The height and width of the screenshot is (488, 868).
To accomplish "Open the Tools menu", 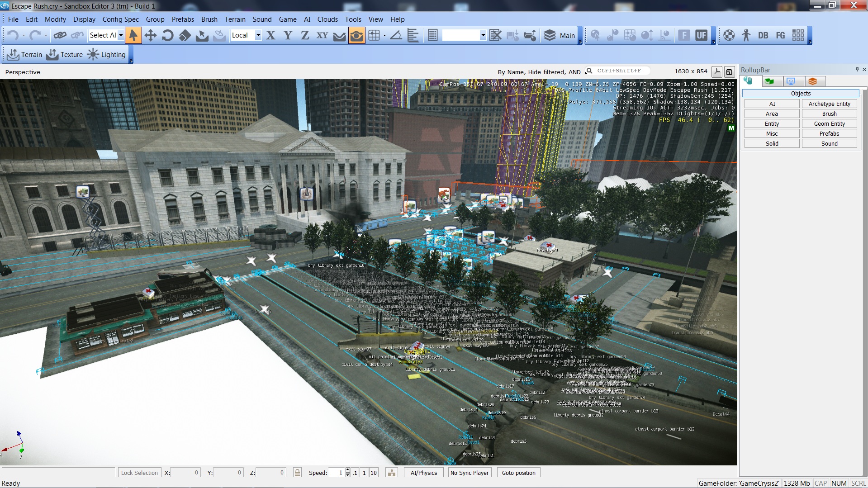I will 353,19.
